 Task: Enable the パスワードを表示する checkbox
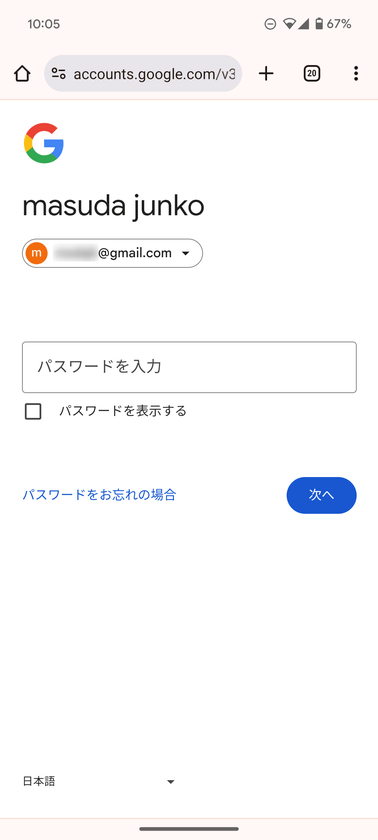(33, 411)
